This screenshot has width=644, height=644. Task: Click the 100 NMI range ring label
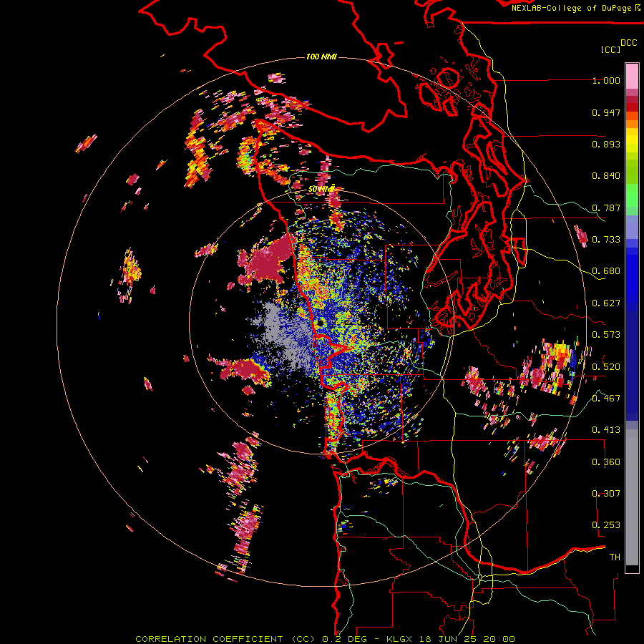321,57
